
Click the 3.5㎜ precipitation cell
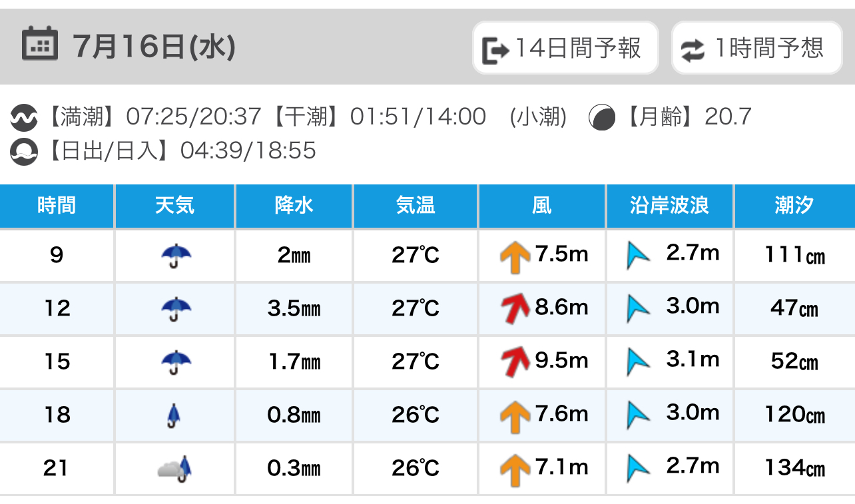[x=294, y=308]
